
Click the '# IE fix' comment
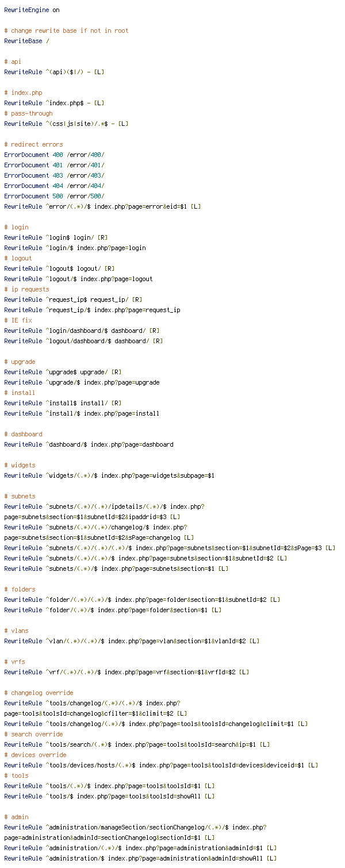tap(18, 320)
